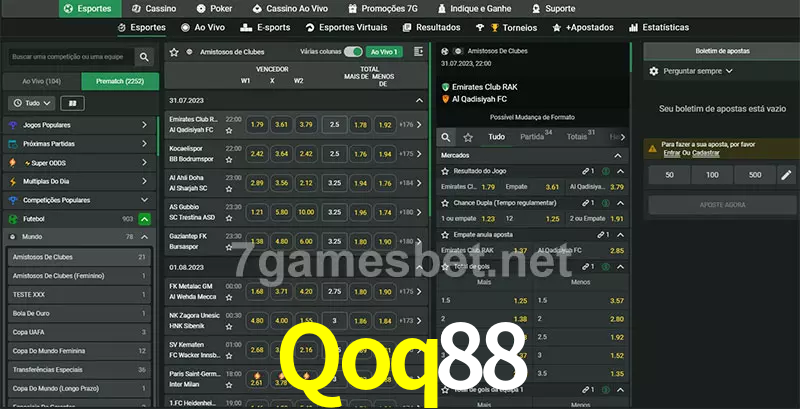Click the competition search input field
This screenshot has width=800, height=409.
69,58
